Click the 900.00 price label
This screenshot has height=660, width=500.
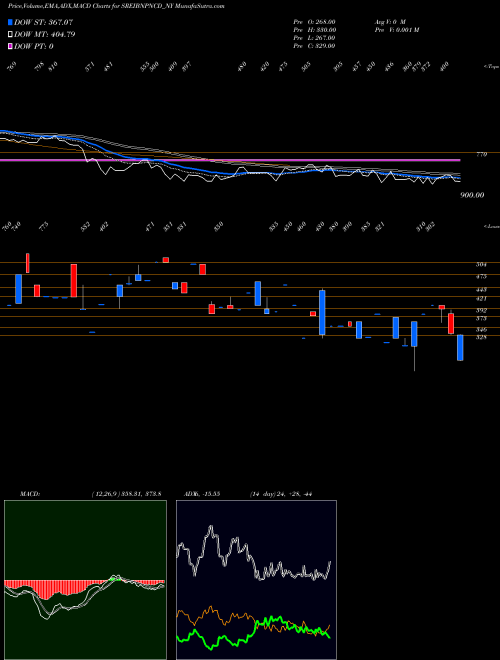tap(472, 195)
